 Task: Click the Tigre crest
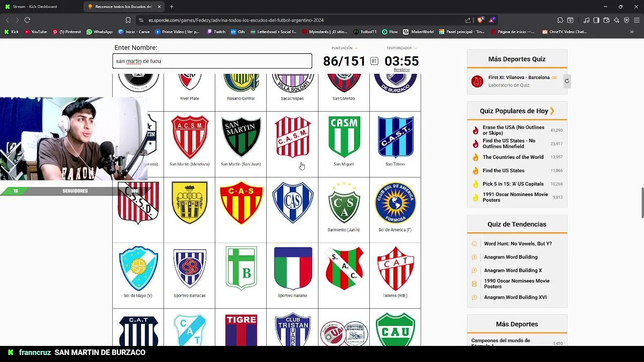click(241, 330)
